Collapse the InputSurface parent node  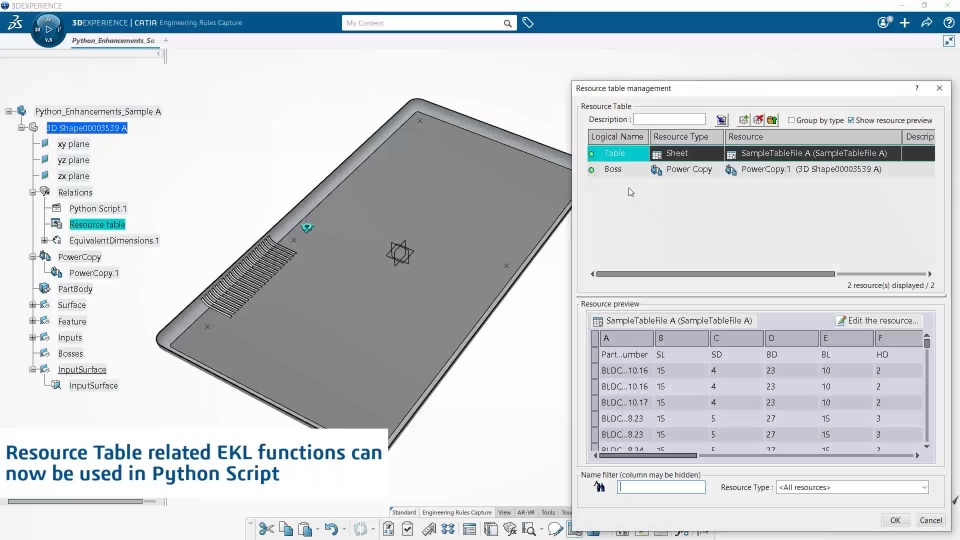pos(32,370)
